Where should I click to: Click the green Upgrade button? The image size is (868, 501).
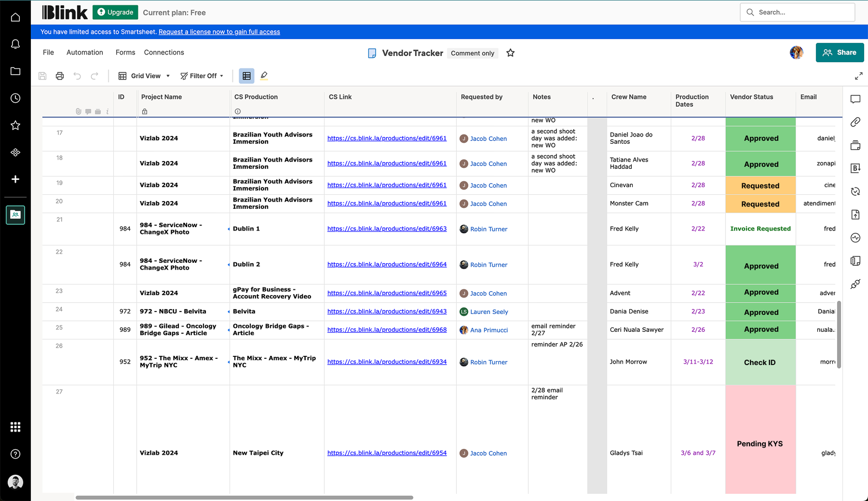click(115, 13)
